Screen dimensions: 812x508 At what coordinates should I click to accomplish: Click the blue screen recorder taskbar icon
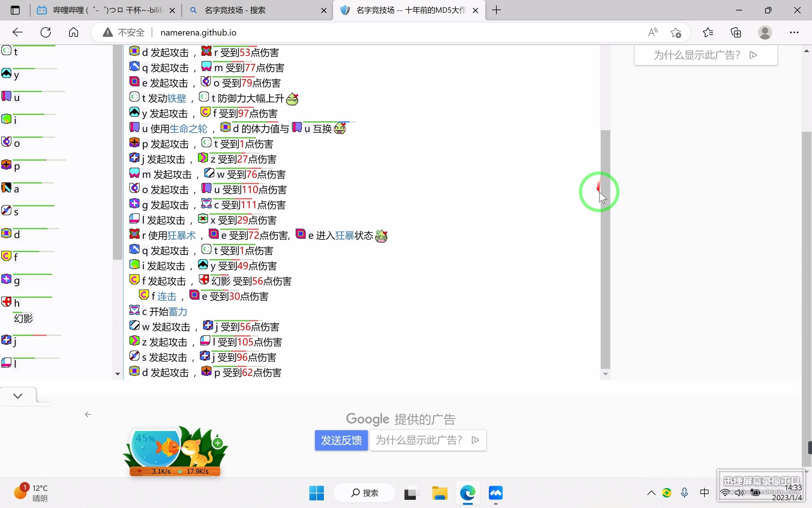click(x=495, y=493)
